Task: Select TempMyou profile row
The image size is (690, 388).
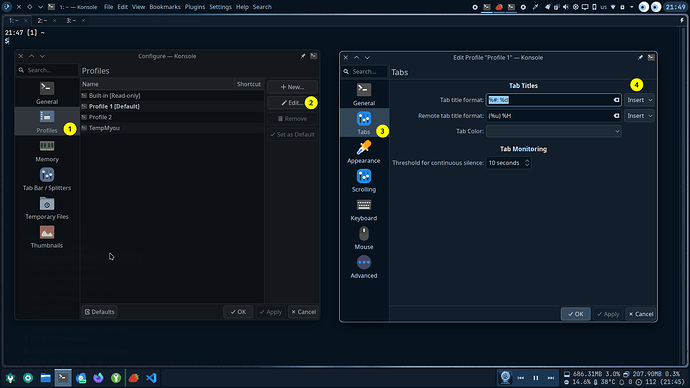Action: click(172, 128)
